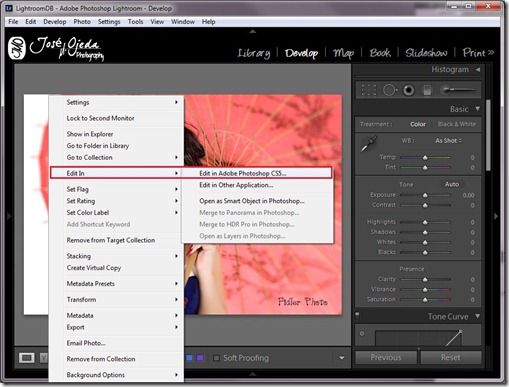Screen dimensions: 509x387
Task: Expand the Stacking submenu
Action: click(x=116, y=256)
